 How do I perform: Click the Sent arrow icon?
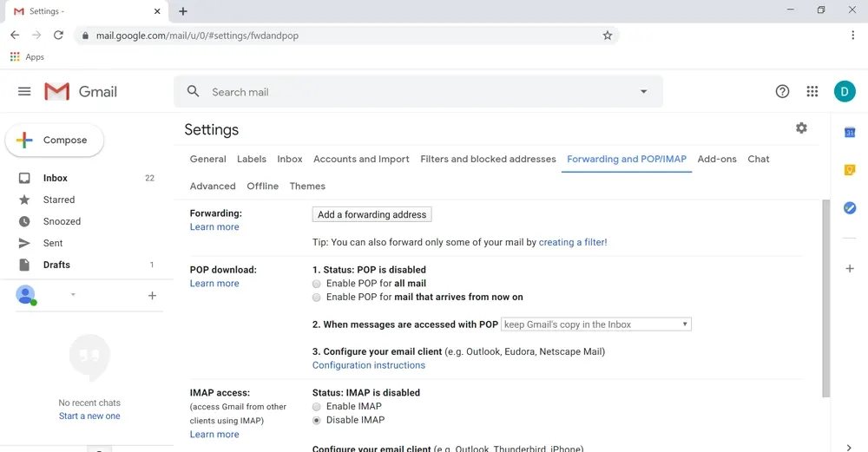24,243
